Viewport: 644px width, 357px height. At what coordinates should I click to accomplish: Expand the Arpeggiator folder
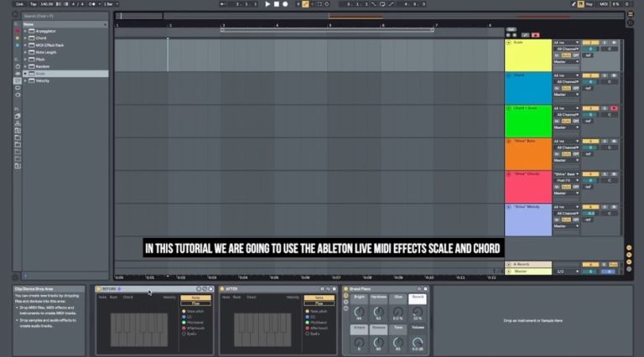(x=25, y=31)
